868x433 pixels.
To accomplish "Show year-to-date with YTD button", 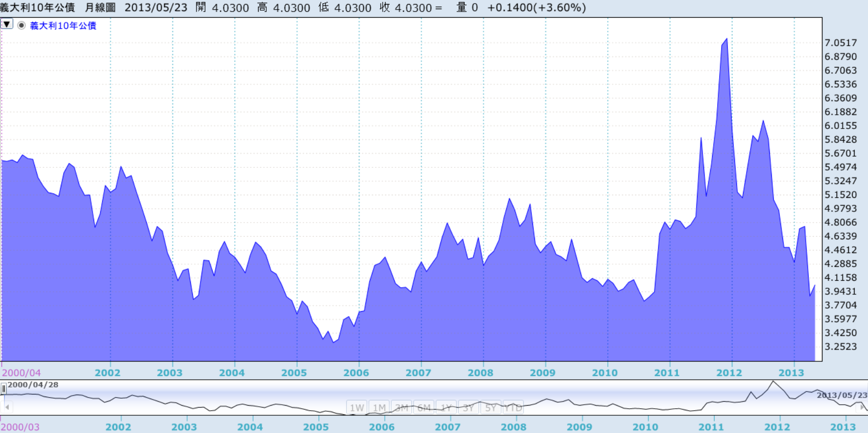I will click(513, 408).
